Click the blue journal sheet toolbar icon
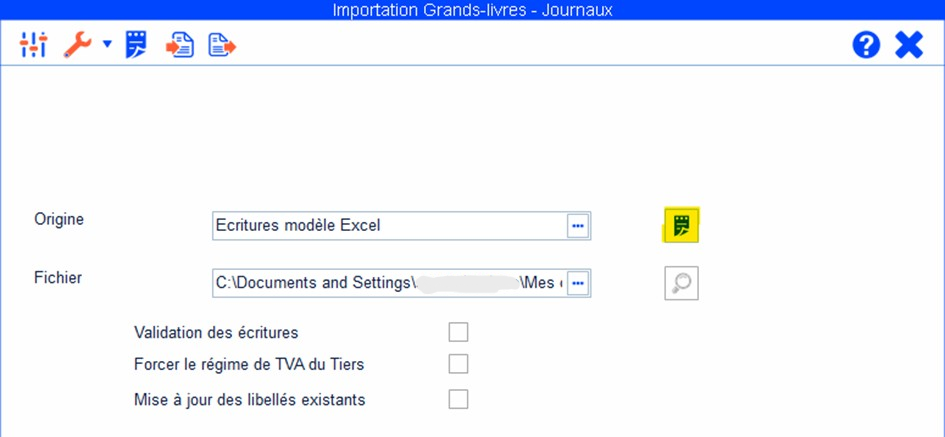945x437 pixels. coord(136,45)
